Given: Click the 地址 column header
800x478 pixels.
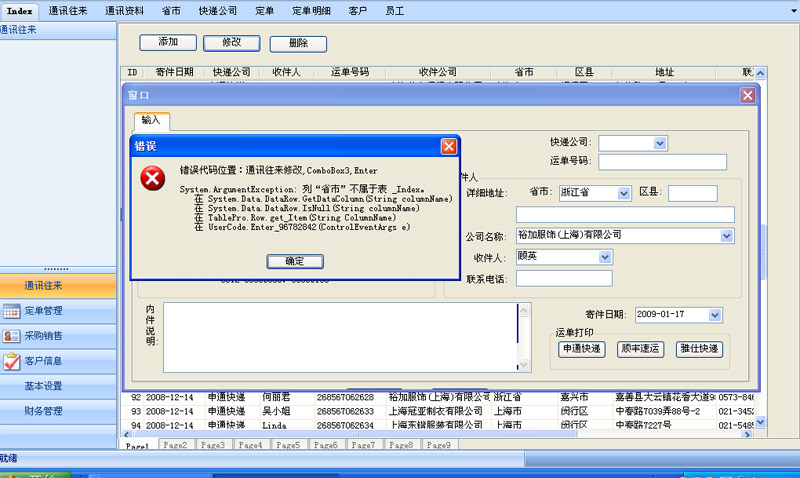Looking at the screenshot, I should 664,72.
